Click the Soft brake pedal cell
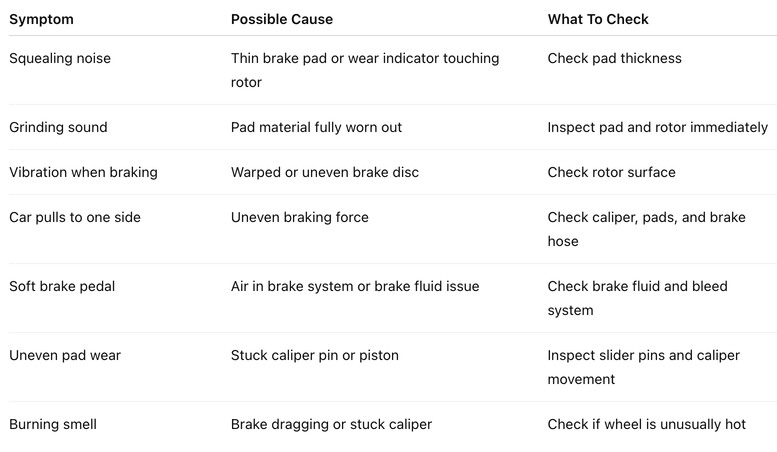This screenshot has width=777, height=452. [62, 286]
